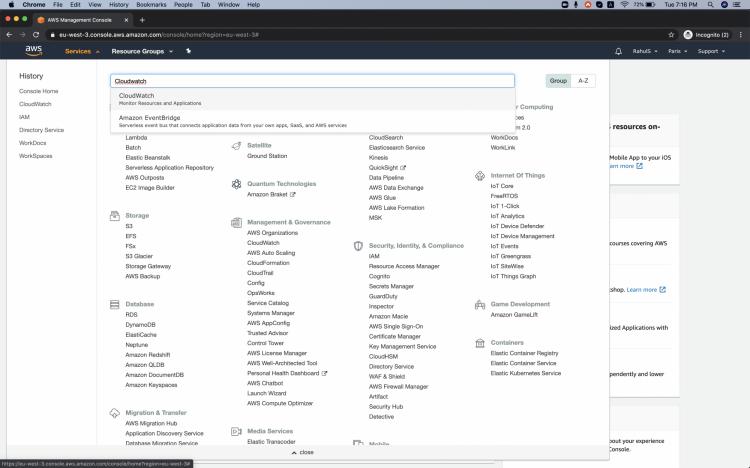Open the Paris region dropdown
The image size is (750, 468).
pyautogui.click(x=679, y=51)
